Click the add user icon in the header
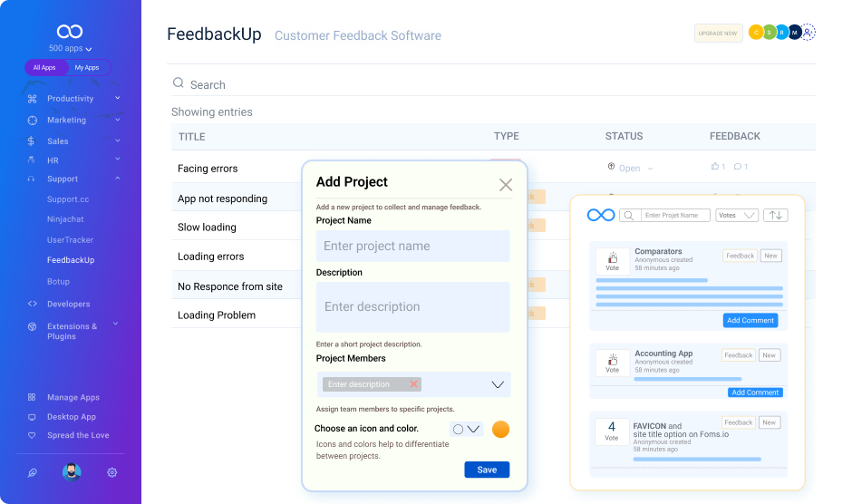The width and height of the screenshot is (852, 504). coord(808,33)
